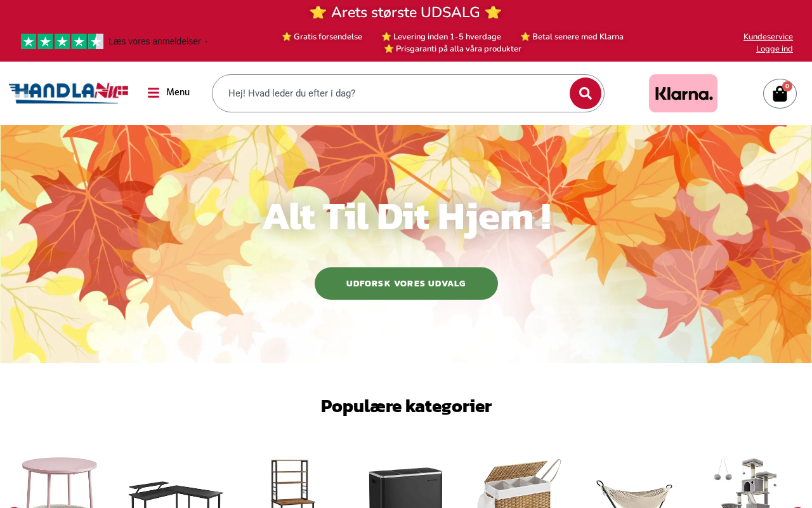
Task: Select the black trash bin category
Action: [x=405, y=487]
